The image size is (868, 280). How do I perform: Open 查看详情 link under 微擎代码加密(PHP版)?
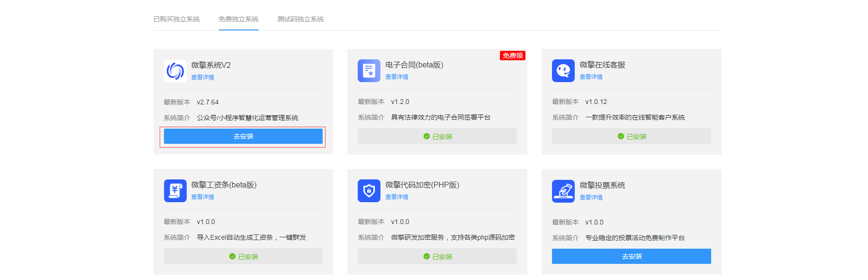[x=397, y=197]
